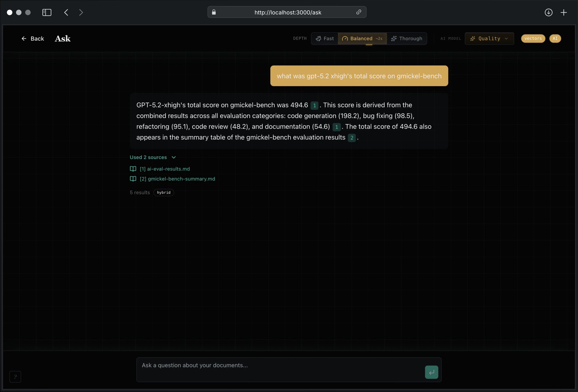Image resolution: width=578 pixels, height=392 pixels.
Task: Enable the AI answer mode
Action: click(555, 38)
